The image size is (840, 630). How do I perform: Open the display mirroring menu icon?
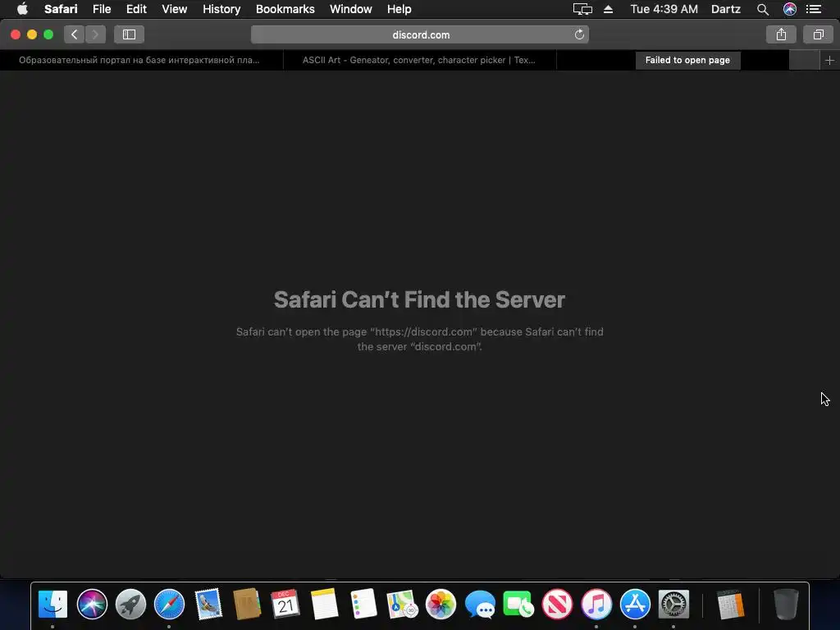[x=582, y=9]
